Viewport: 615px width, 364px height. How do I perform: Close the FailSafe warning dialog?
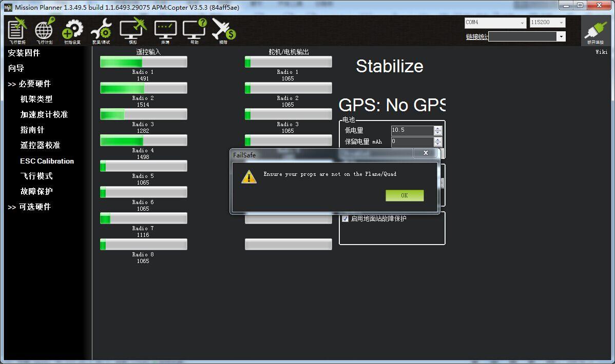pos(426,153)
